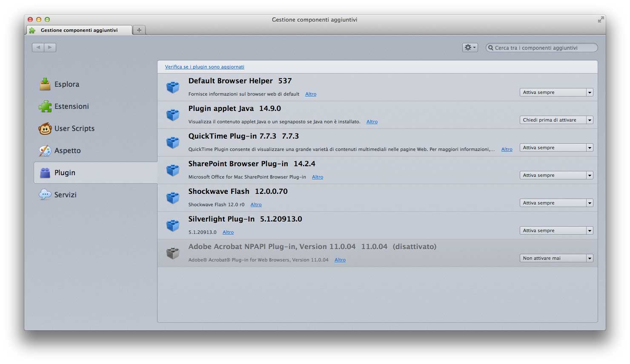Image resolution: width=630 pixels, height=364 pixels.
Task: Click the gray Adobe Acrobat plugin icon
Action: pyautogui.click(x=173, y=253)
